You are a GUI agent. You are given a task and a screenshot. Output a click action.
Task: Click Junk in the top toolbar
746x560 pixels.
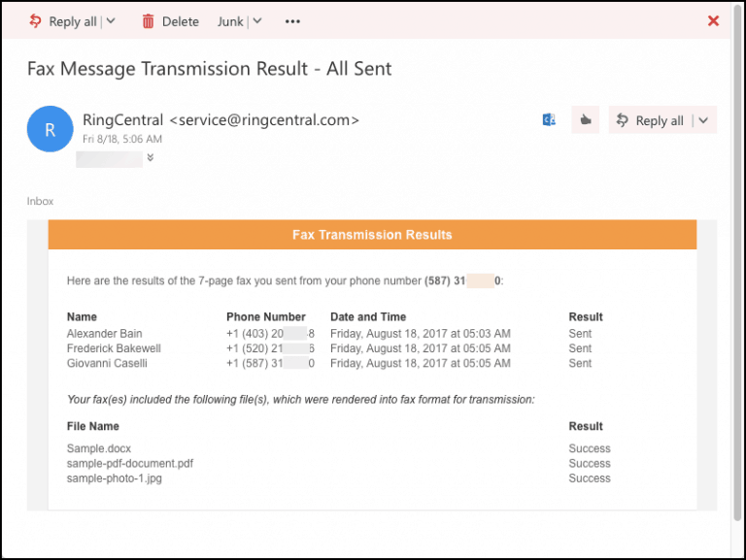coord(230,20)
